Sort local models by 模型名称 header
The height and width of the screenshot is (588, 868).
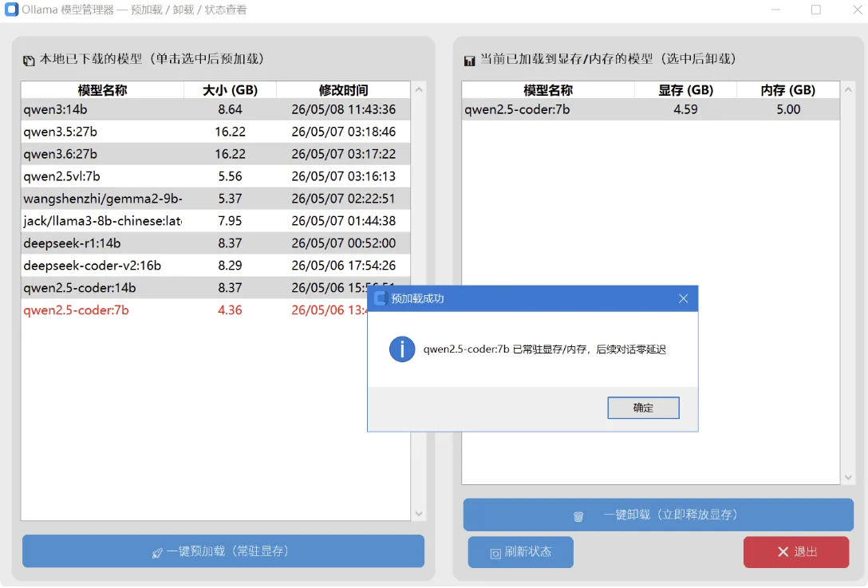[x=102, y=90]
